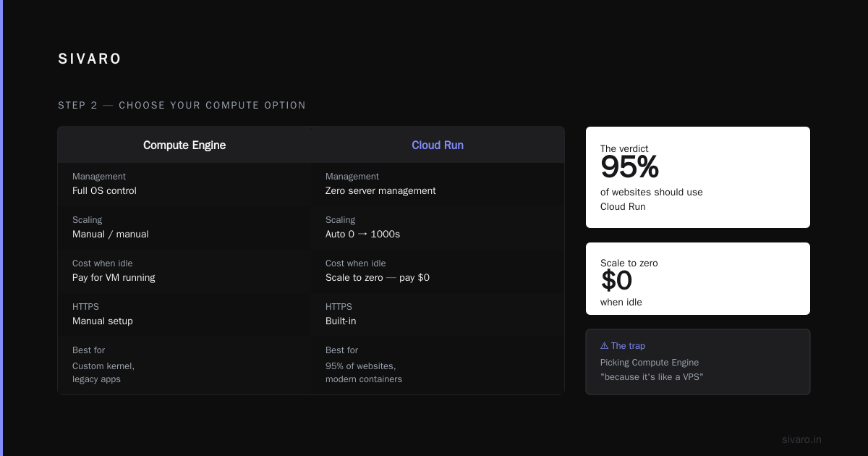Click 'Scale to zero' card label

[629, 263]
